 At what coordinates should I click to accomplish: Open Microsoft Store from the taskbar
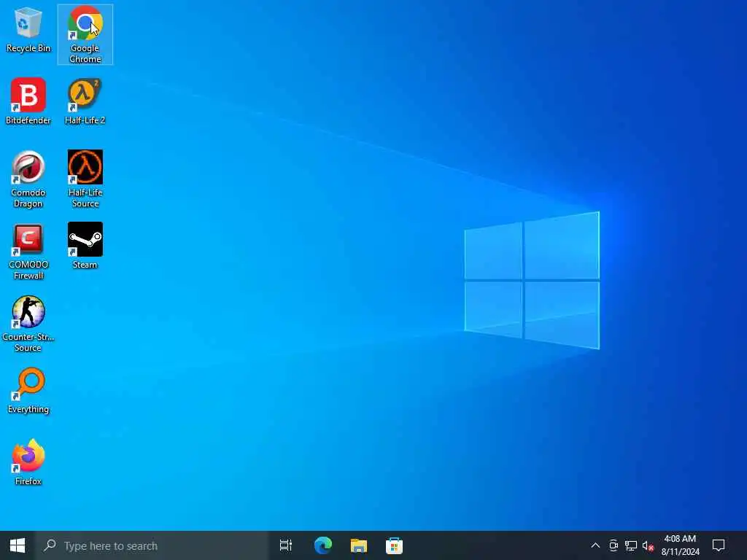click(x=394, y=545)
